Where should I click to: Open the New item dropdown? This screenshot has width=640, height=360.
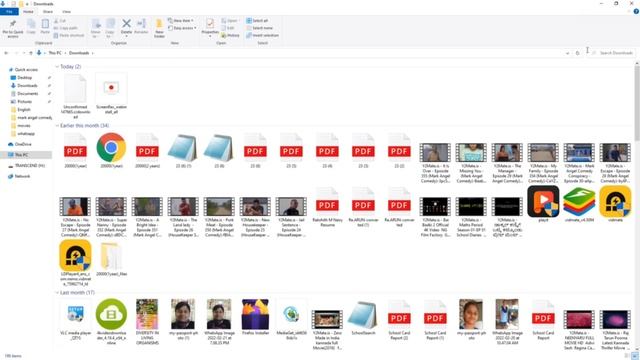181,21
